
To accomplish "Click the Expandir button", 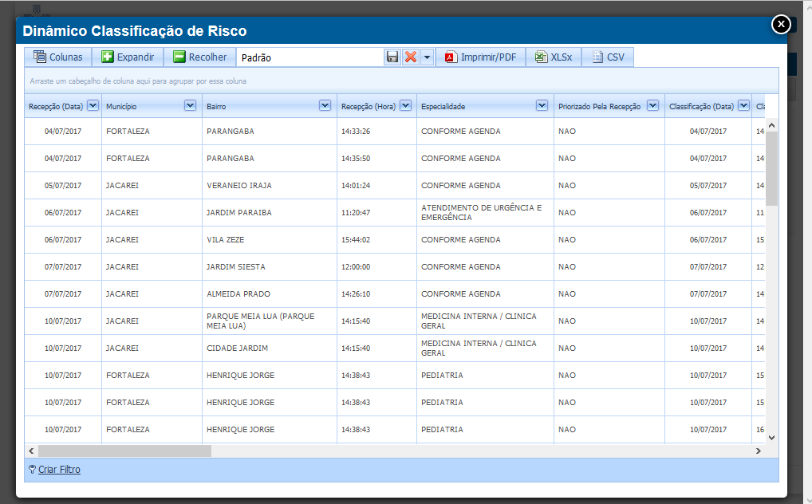I will tap(128, 57).
